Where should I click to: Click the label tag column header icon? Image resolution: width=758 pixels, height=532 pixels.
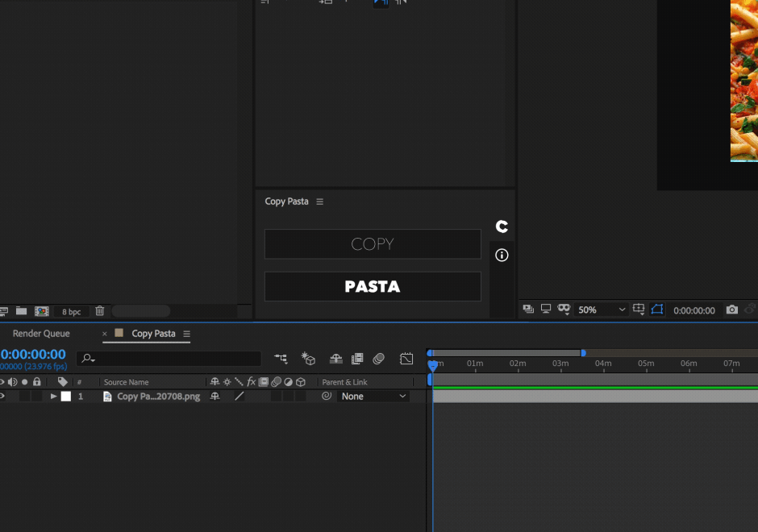click(x=62, y=381)
